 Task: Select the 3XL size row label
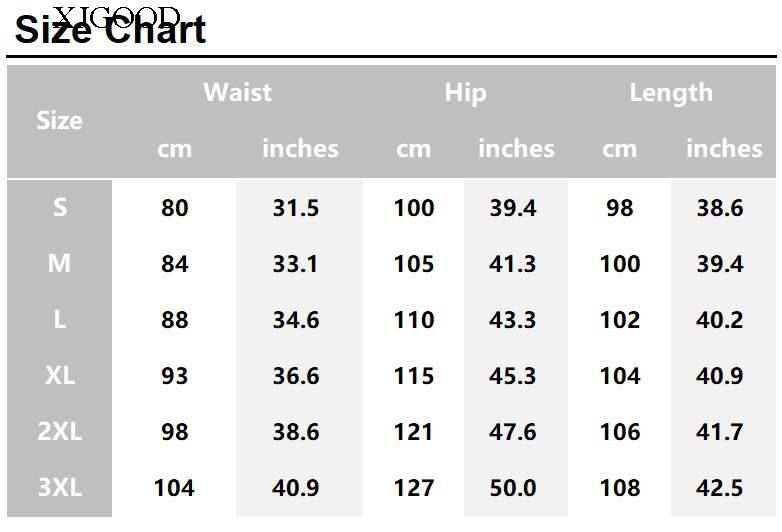click(60, 488)
